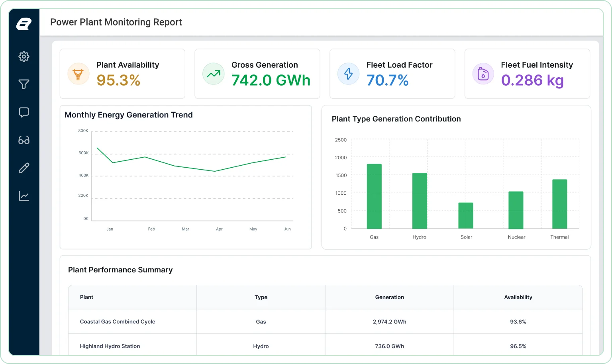Viewport: 612px width, 364px height.
Task: Click the filter funnel icon
Action: click(x=24, y=84)
